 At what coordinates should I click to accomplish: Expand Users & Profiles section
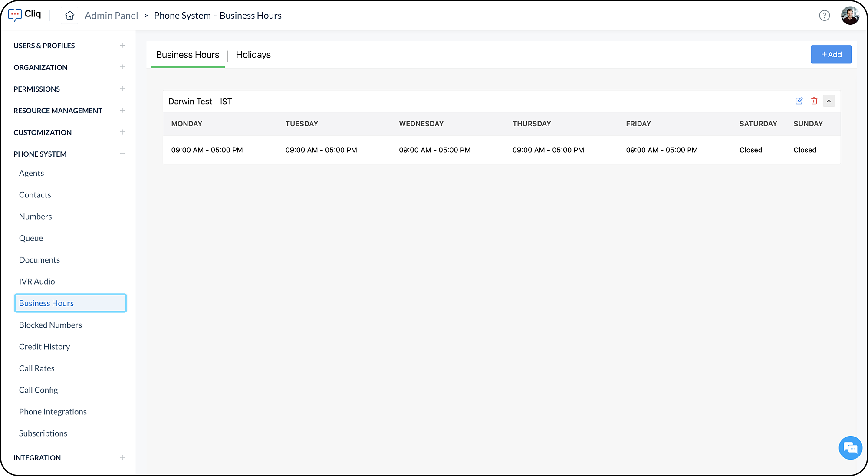point(122,46)
